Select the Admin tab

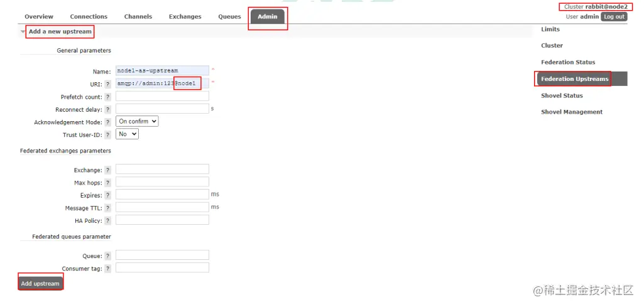point(268,16)
